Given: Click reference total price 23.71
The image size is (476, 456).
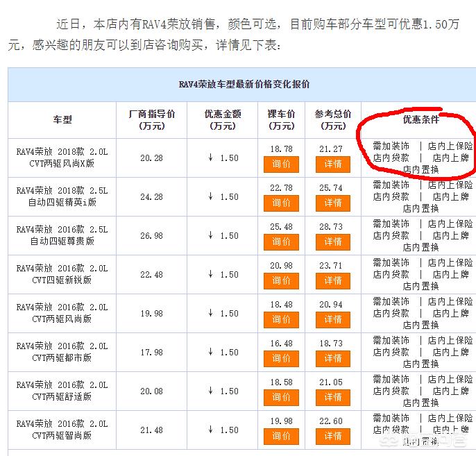Looking at the screenshot, I should click(x=330, y=266).
